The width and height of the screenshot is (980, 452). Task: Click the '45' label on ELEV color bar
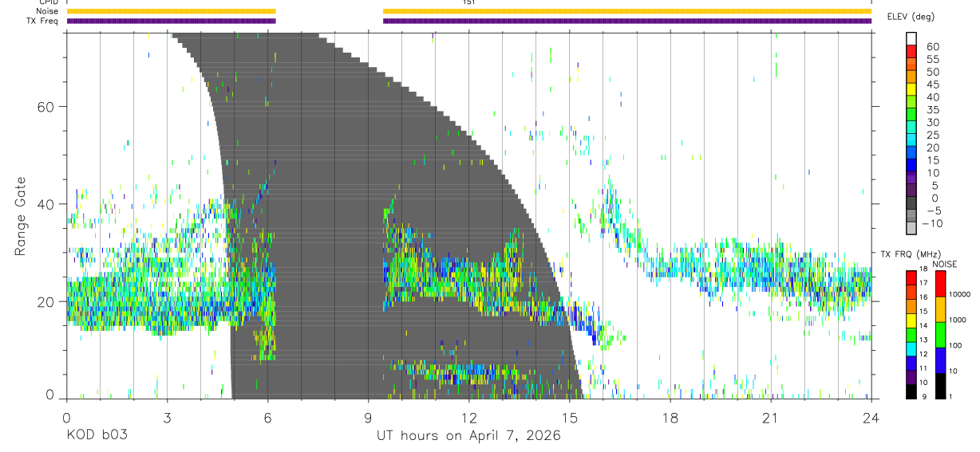pos(932,85)
